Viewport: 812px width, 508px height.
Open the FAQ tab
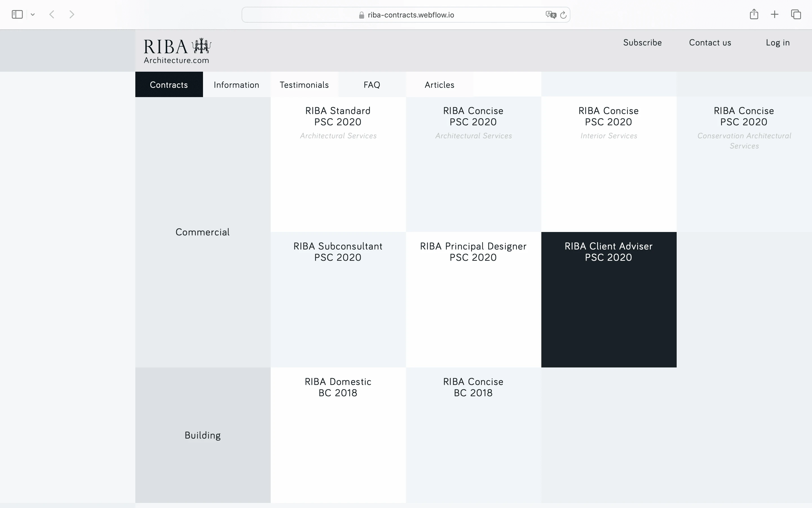click(x=372, y=85)
